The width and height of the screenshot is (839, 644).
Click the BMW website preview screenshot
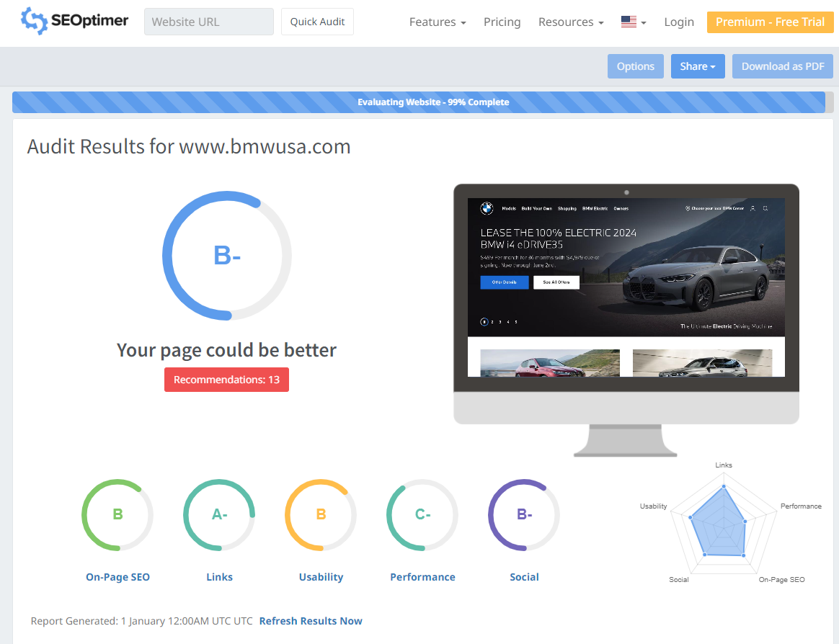[x=626, y=287]
